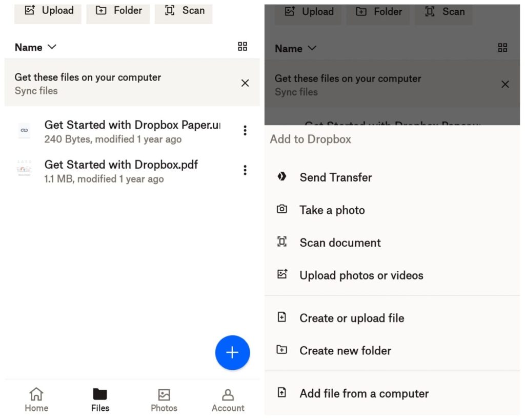Tap the blue plus add button
Viewport: 525px width, 420px height.
(232, 353)
